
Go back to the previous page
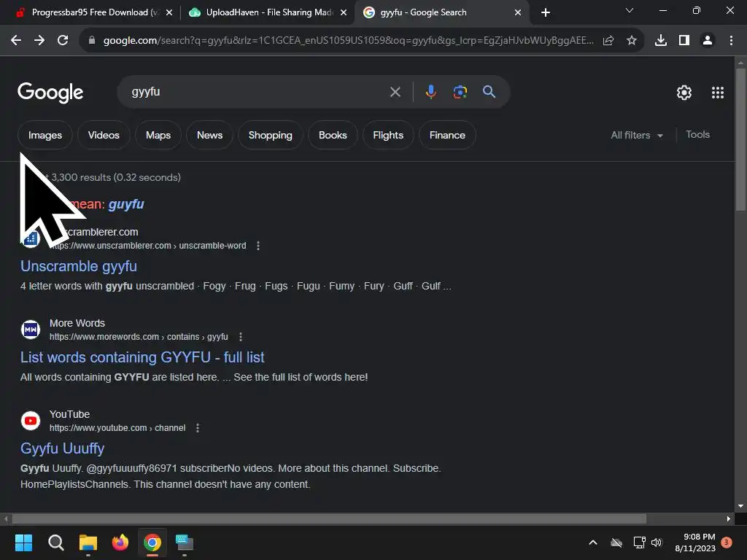click(x=16, y=41)
